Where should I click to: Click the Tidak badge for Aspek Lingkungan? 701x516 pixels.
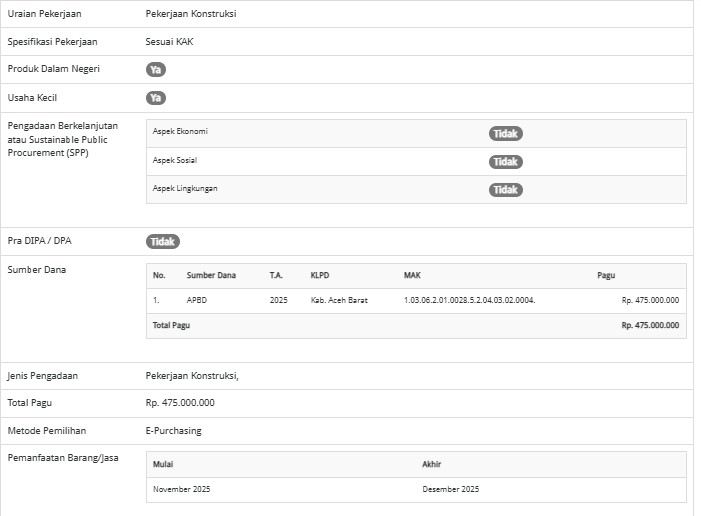pyautogui.click(x=506, y=190)
